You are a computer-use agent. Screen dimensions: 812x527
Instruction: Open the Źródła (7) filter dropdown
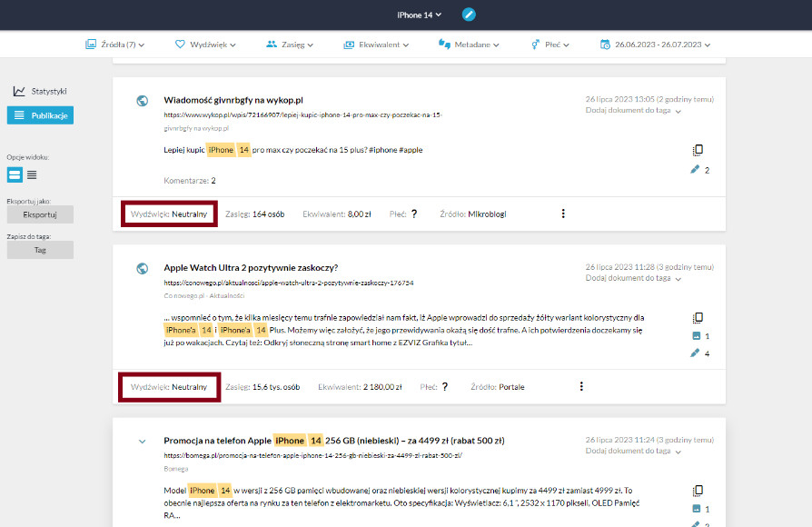tap(115, 45)
